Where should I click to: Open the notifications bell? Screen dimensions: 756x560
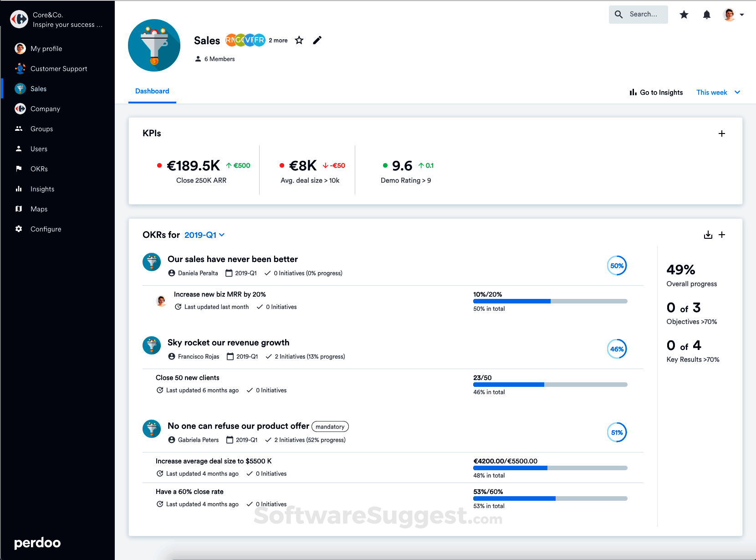706,15
